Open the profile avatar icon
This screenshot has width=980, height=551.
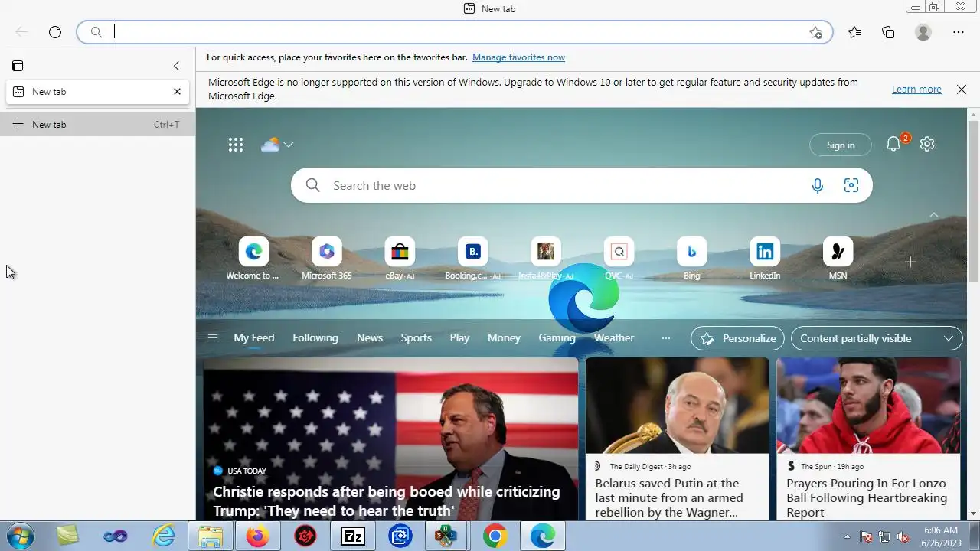click(x=923, y=32)
